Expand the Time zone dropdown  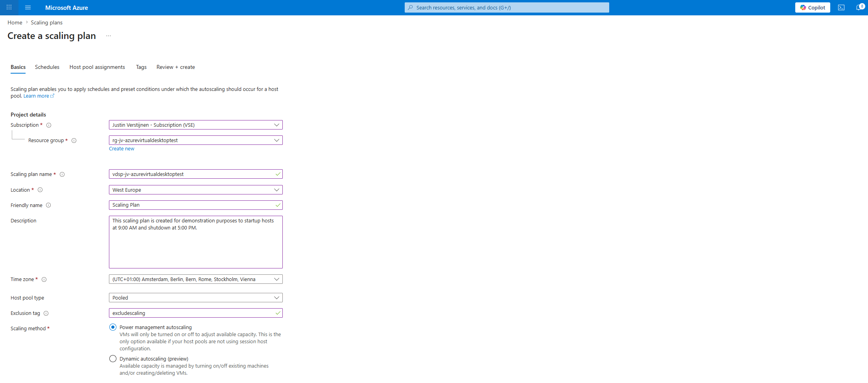[x=196, y=279]
